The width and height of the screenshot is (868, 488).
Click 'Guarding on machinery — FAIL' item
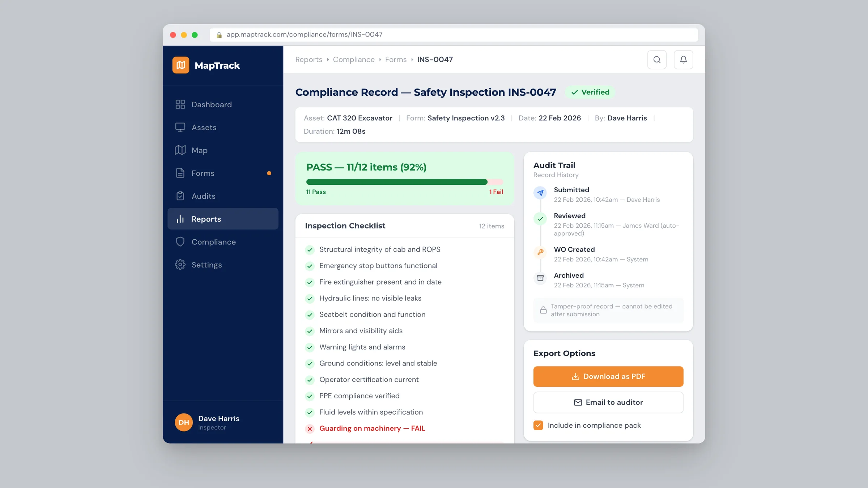point(372,428)
